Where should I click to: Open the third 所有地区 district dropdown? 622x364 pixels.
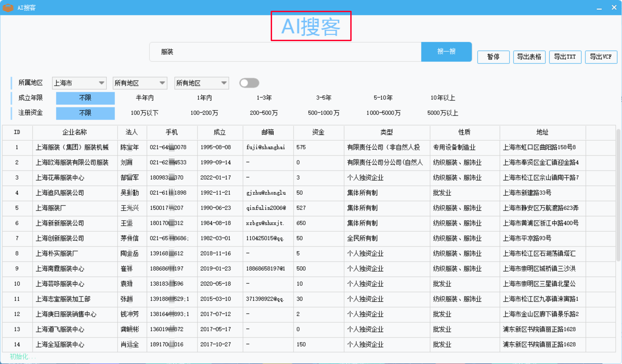(x=202, y=83)
